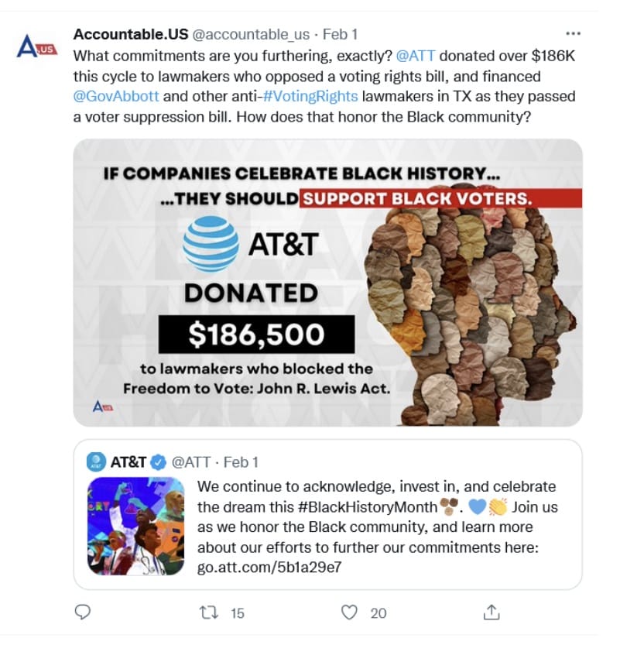The height and width of the screenshot is (645, 644).
Task: Open the @GovAbbott mention link
Action: coord(116,96)
